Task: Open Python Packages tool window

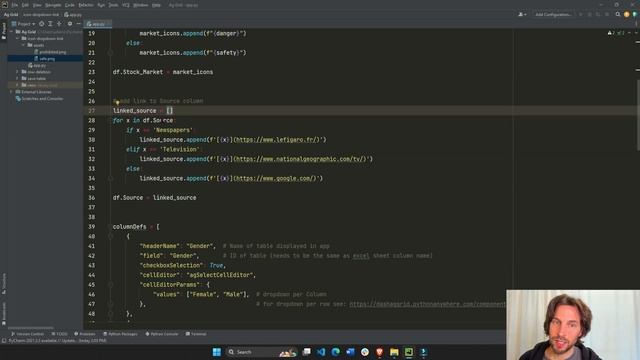Action: tap(120, 334)
